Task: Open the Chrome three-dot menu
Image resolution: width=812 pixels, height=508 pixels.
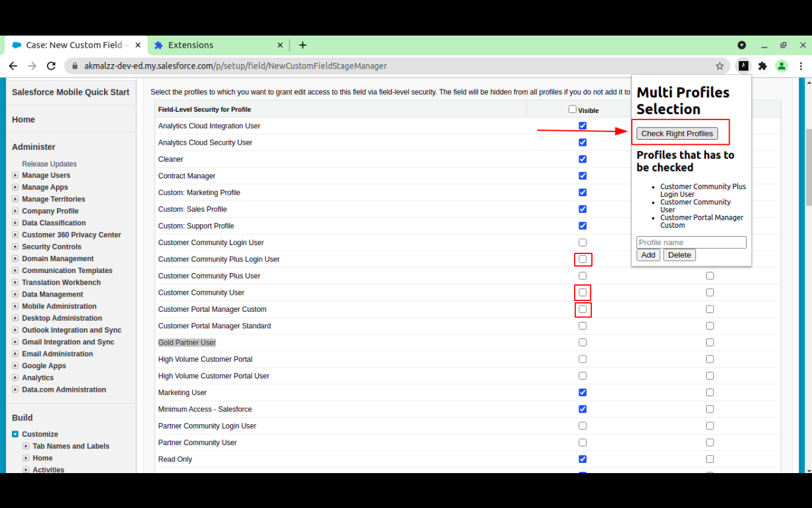Action: coord(801,65)
